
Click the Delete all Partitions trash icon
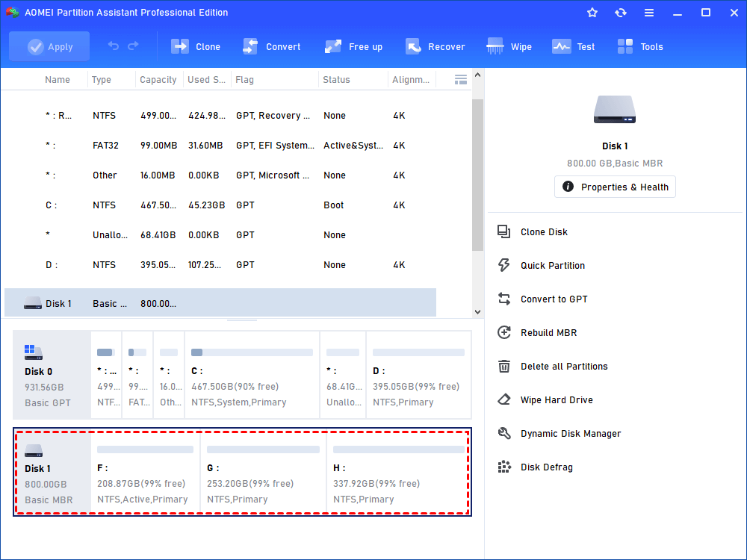tap(504, 366)
